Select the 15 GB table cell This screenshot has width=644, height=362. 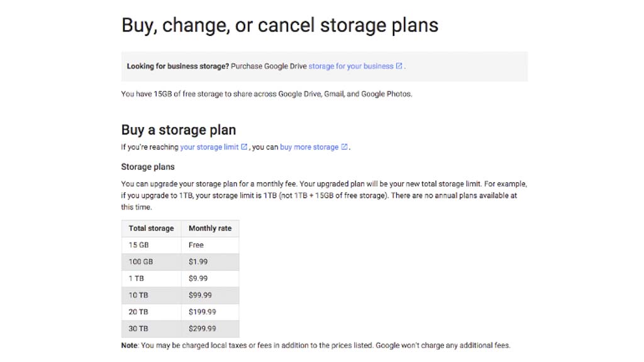139,245
